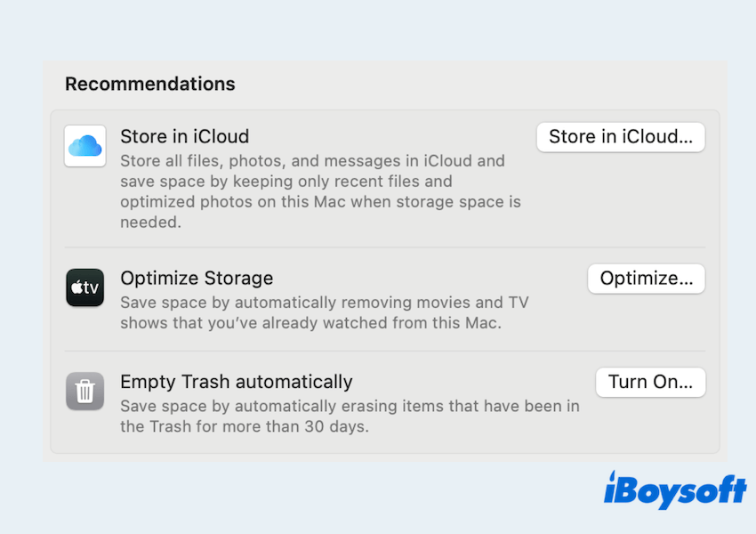This screenshot has width=756, height=534.
Task: Click the blue iCloud cloud icon
Action: pos(85,146)
